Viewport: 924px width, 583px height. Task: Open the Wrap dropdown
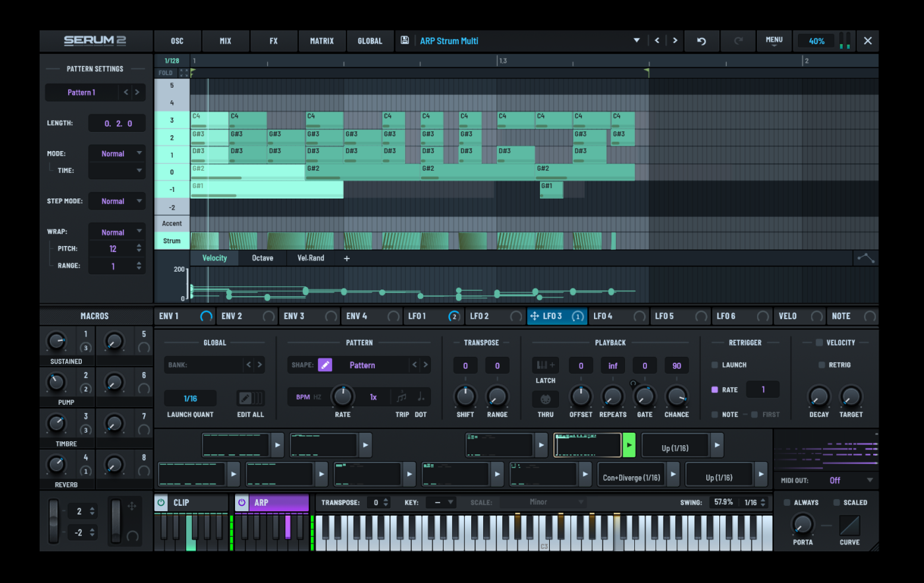(117, 232)
